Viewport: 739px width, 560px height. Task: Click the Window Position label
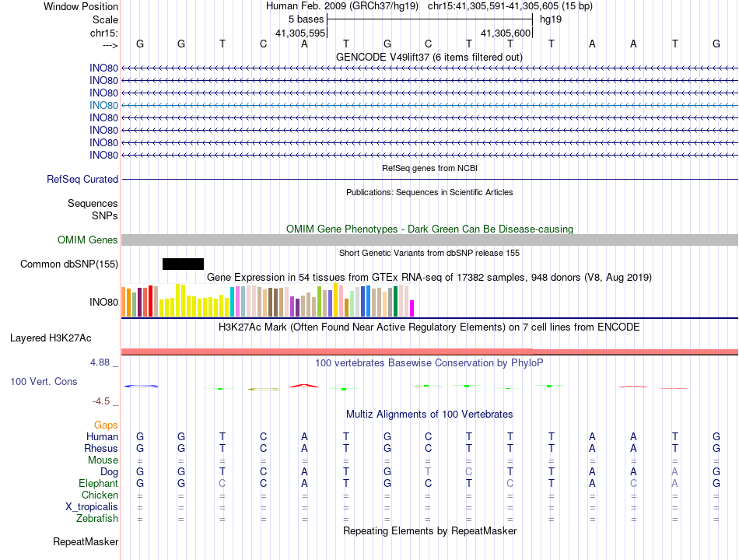[x=81, y=6]
